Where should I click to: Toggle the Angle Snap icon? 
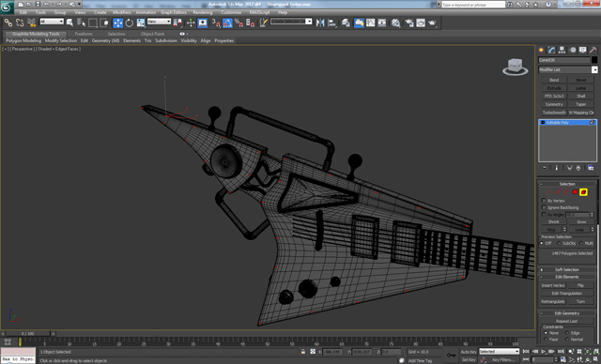pos(227,23)
